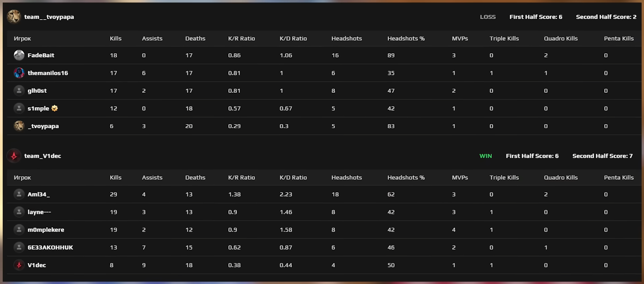The image size is (644, 284).
Task: Click layne---'s K/D ratio 1.46
Action: click(286, 212)
